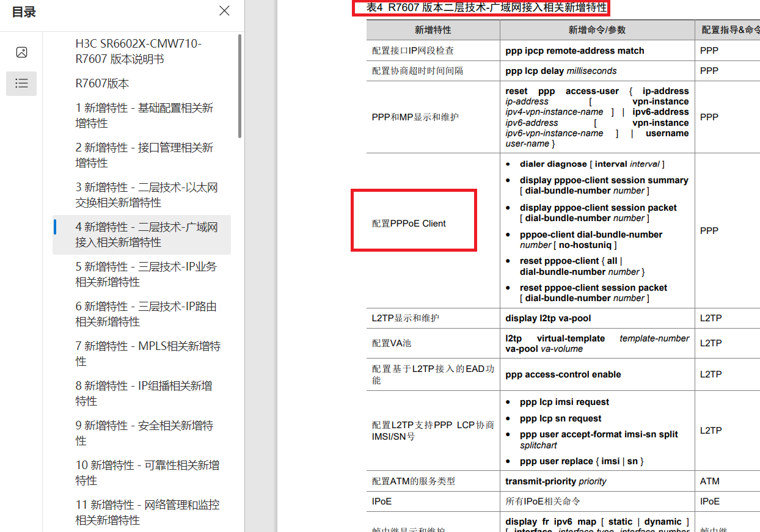Click ppp access-control enable command

click(x=563, y=374)
